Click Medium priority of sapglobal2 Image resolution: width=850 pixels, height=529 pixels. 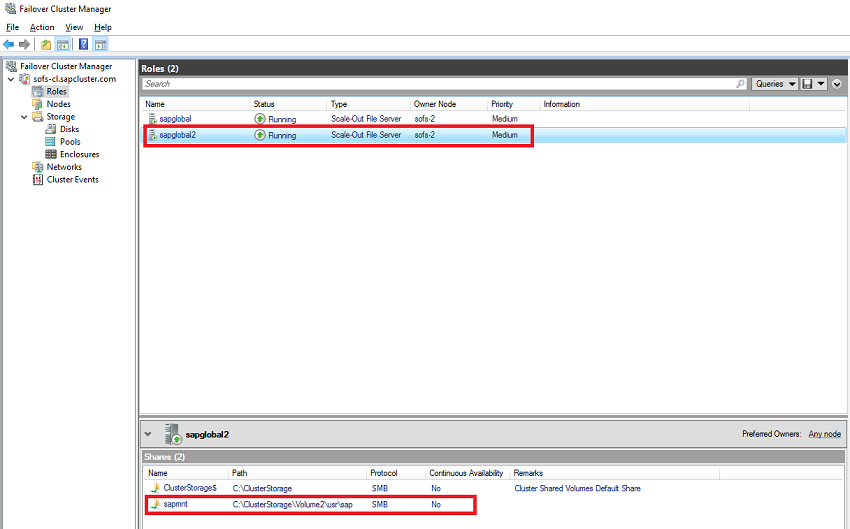(505, 135)
